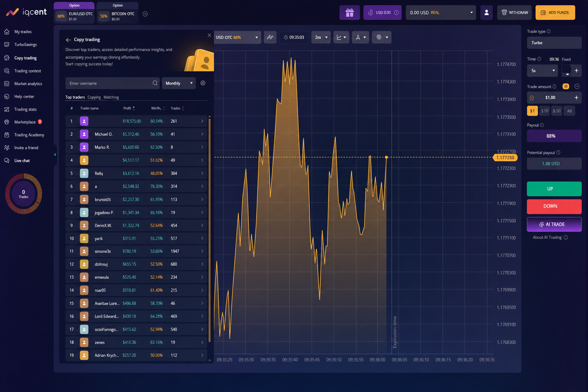Open My trades in sidebar
This screenshot has width=588, height=392.
(23, 32)
